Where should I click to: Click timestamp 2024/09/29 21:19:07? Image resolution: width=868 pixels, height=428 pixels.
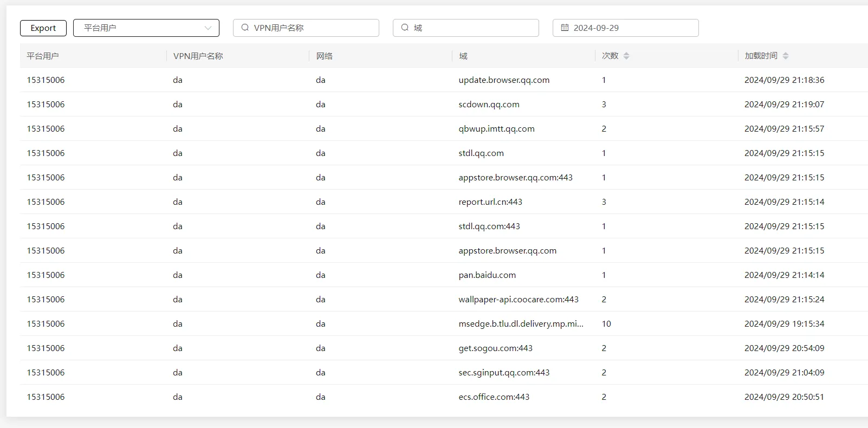click(784, 105)
